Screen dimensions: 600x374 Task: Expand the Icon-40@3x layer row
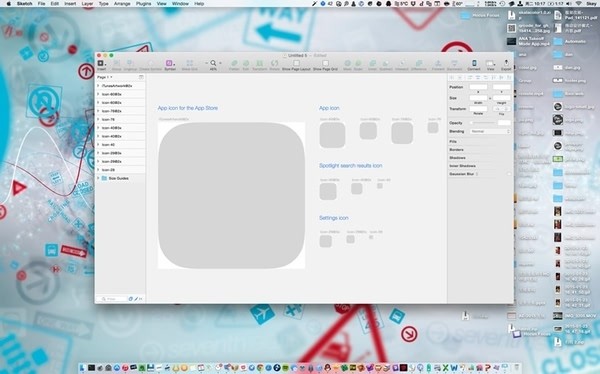pos(98,128)
